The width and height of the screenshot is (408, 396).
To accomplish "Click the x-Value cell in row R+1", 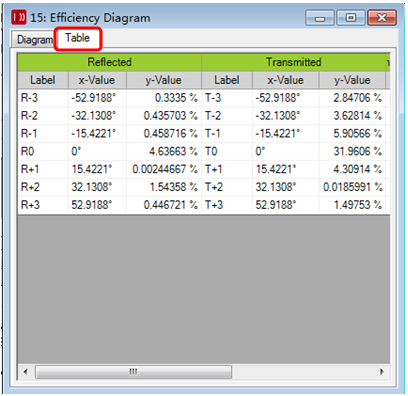I will [97, 169].
